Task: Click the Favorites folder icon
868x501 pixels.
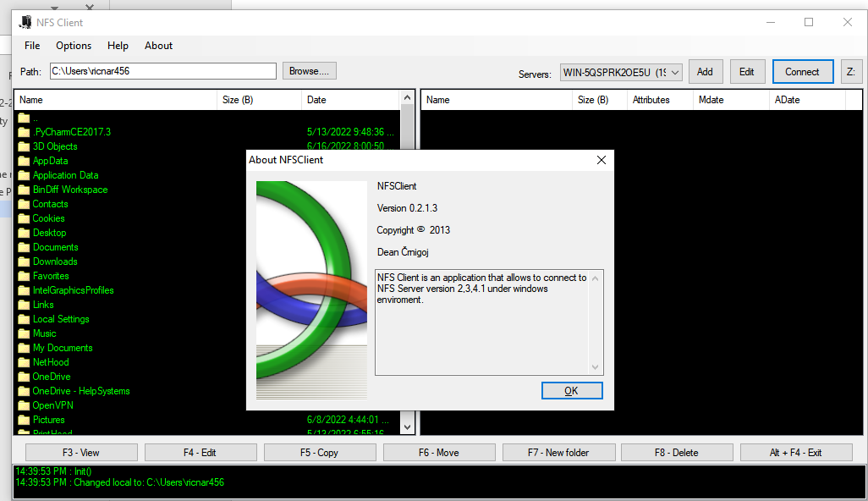Action: (24, 276)
